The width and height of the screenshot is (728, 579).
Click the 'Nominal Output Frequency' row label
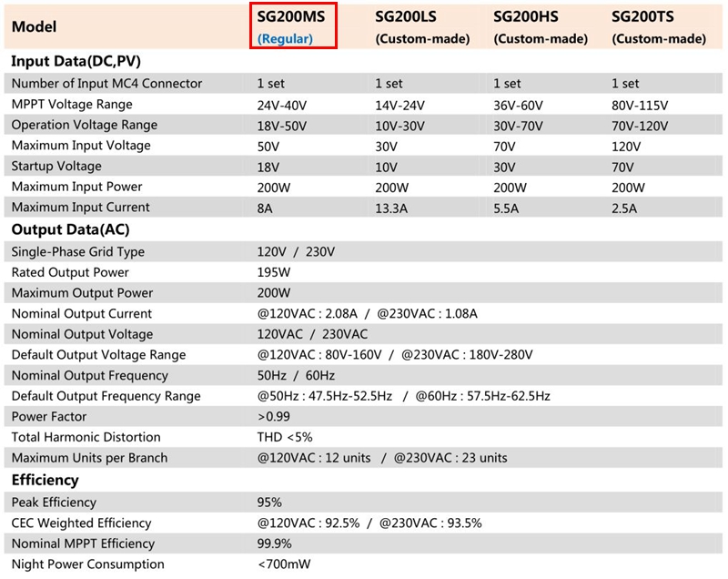click(89, 375)
